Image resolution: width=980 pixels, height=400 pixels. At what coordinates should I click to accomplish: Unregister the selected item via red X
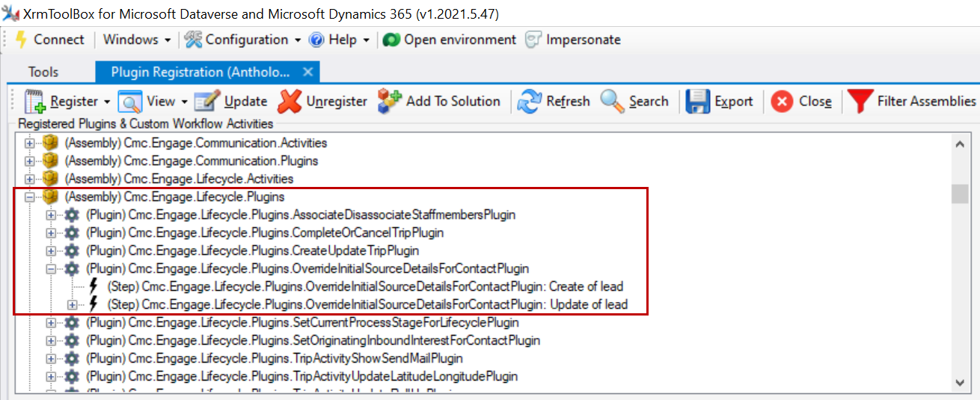click(290, 101)
